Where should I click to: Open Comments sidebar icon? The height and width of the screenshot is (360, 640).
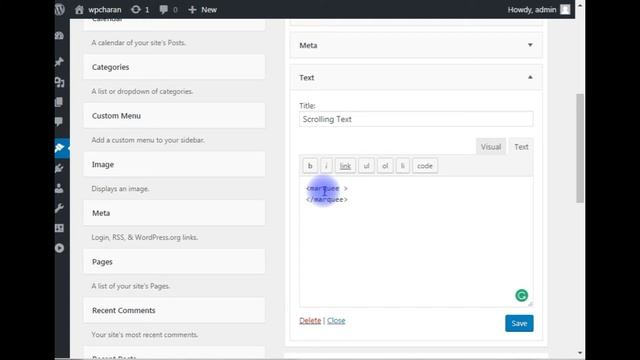tap(60, 122)
